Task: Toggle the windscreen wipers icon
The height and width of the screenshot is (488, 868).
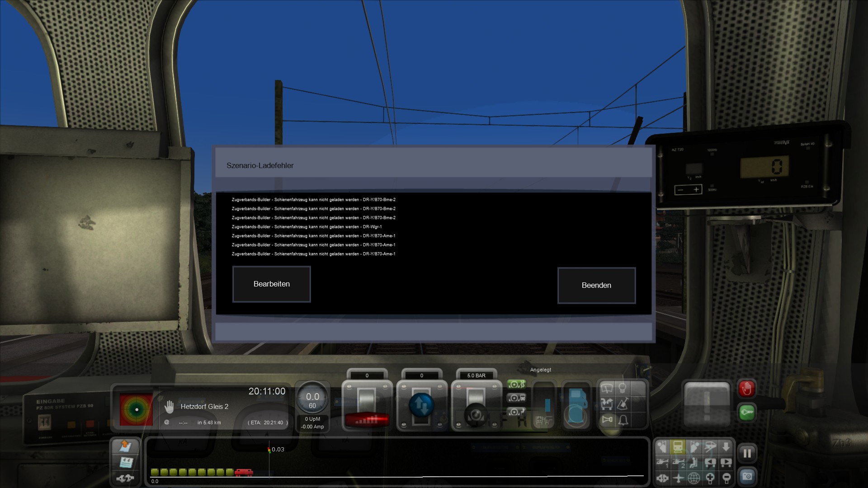Action: tap(607, 388)
